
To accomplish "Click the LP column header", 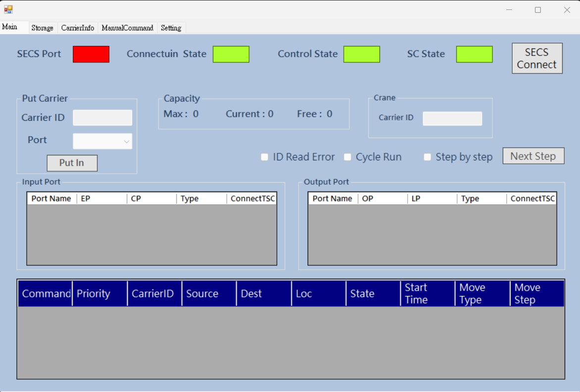I will pos(432,198).
